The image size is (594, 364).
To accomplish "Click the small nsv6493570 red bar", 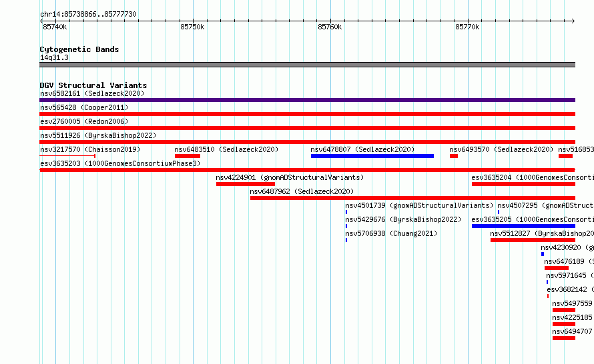I will (454, 156).
